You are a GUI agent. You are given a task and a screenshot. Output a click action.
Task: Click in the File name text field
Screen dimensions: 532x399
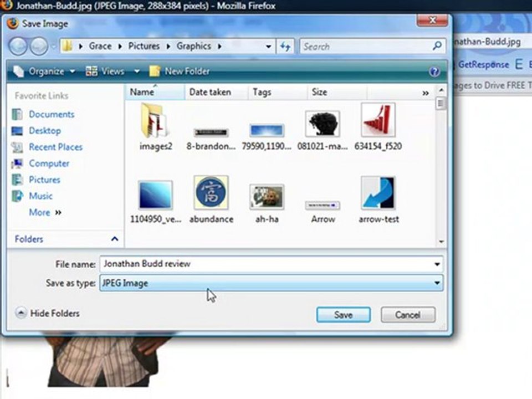(x=267, y=264)
